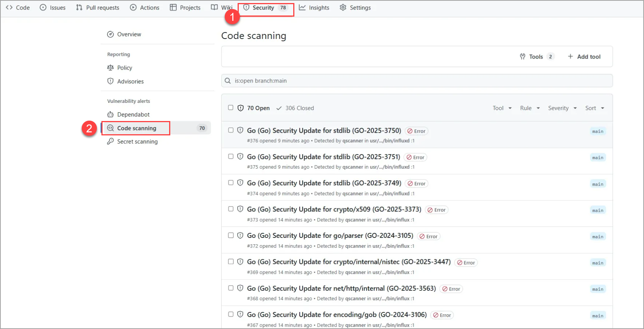Click the shield icon on GO-2025-3749 row
The image size is (644, 329).
pyautogui.click(x=240, y=183)
